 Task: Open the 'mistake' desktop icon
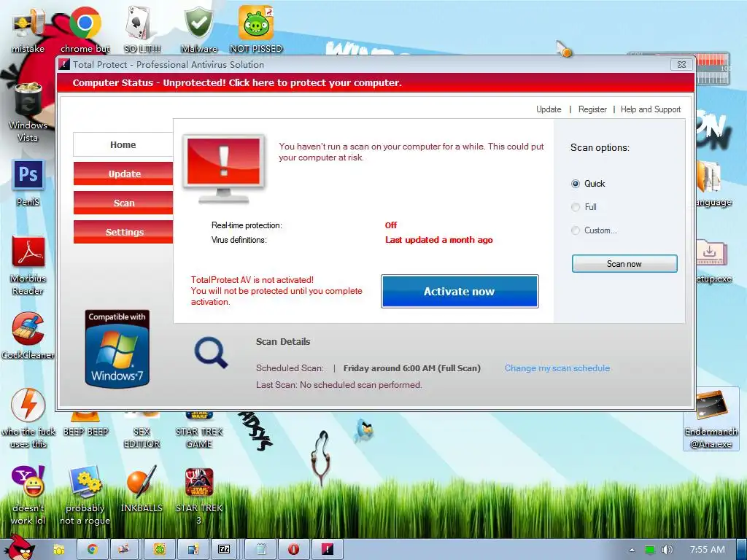28,28
